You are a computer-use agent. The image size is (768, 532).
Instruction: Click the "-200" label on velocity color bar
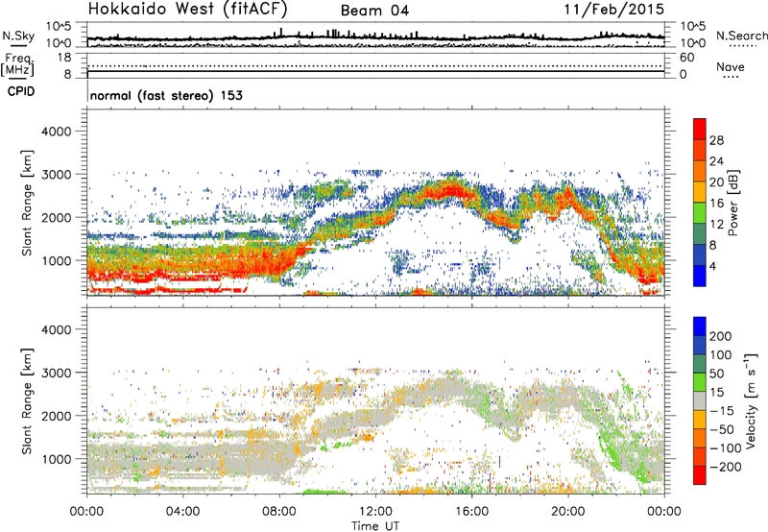pyautogui.click(x=726, y=467)
